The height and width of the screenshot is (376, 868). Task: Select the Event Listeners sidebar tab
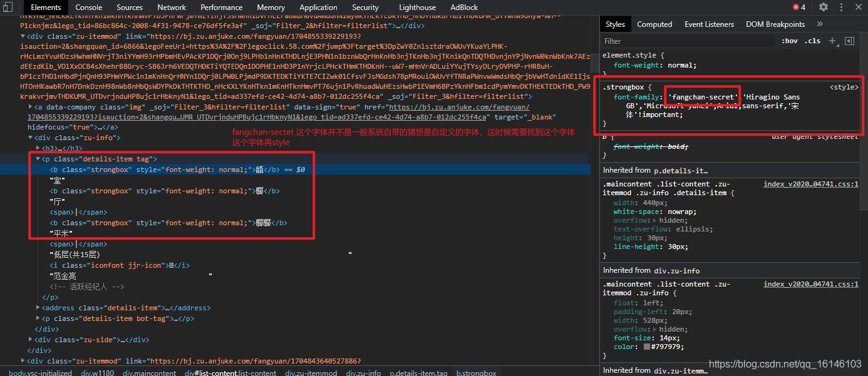709,24
